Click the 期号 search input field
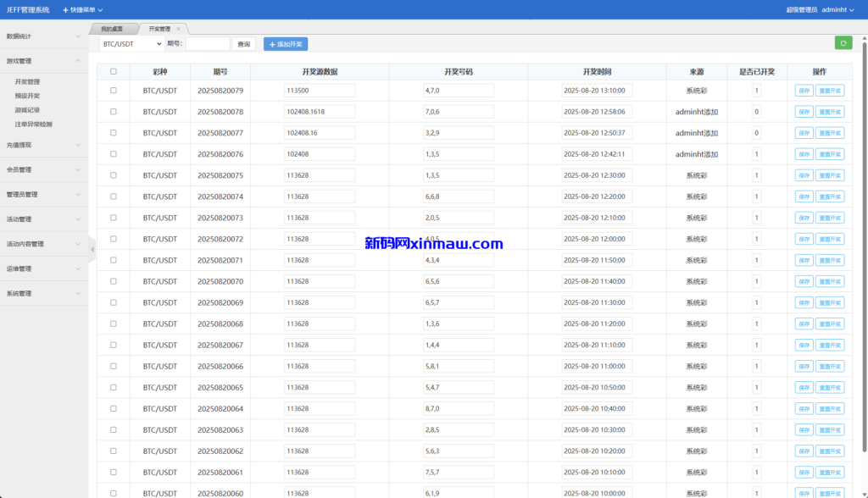868x498 pixels. click(208, 44)
